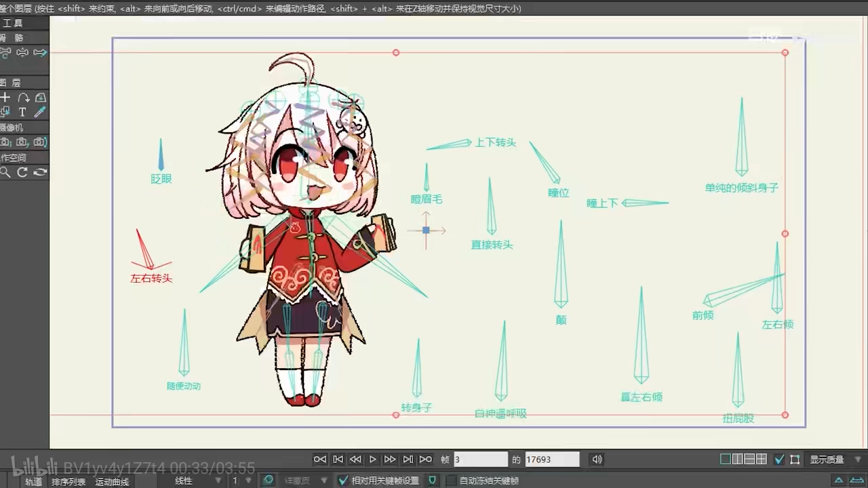This screenshot has width=868, height=488.
Task: Select the Rotate workspace tool
Action: pos(22,172)
